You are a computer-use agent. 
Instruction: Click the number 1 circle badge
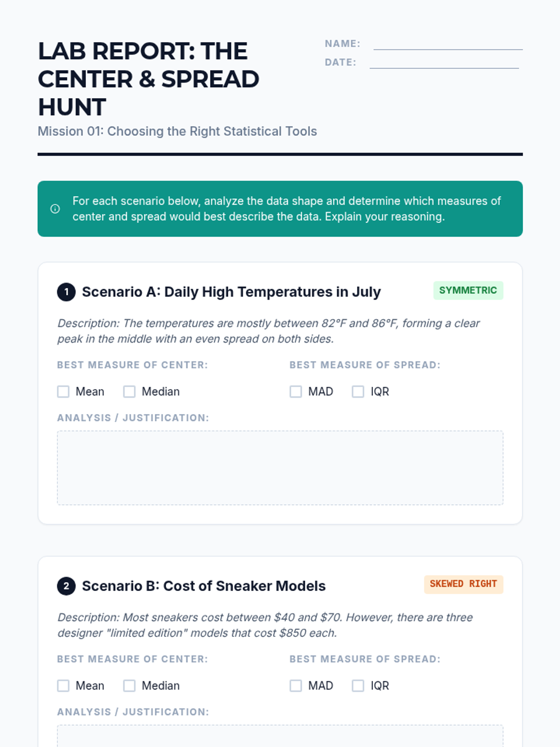click(x=66, y=292)
